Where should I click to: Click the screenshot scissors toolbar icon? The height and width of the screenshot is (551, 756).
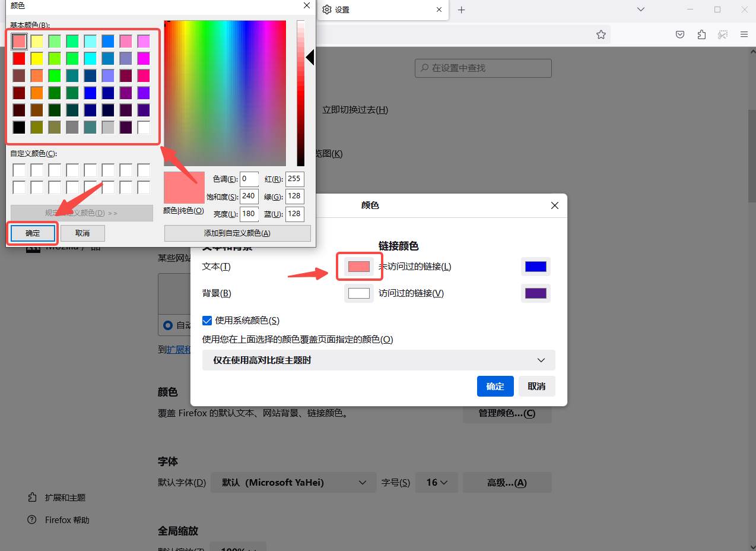[x=723, y=34]
